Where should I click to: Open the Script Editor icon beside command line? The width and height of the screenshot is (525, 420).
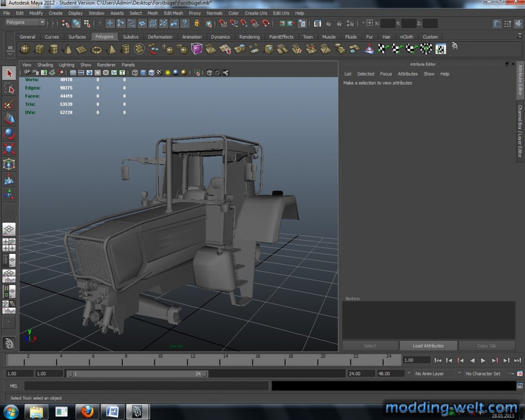(x=520, y=386)
